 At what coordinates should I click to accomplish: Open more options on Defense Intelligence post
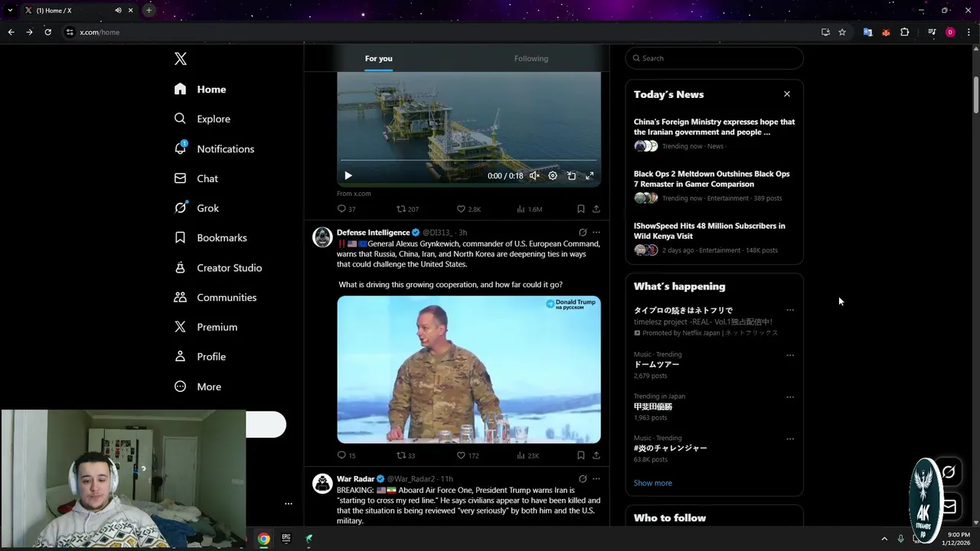pos(596,233)
